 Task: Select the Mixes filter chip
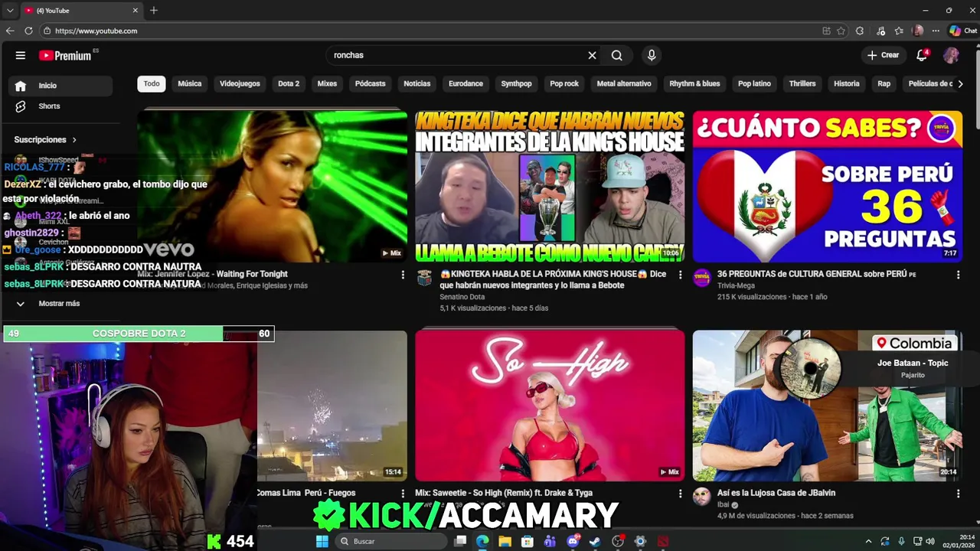click(x=327, y=83)
